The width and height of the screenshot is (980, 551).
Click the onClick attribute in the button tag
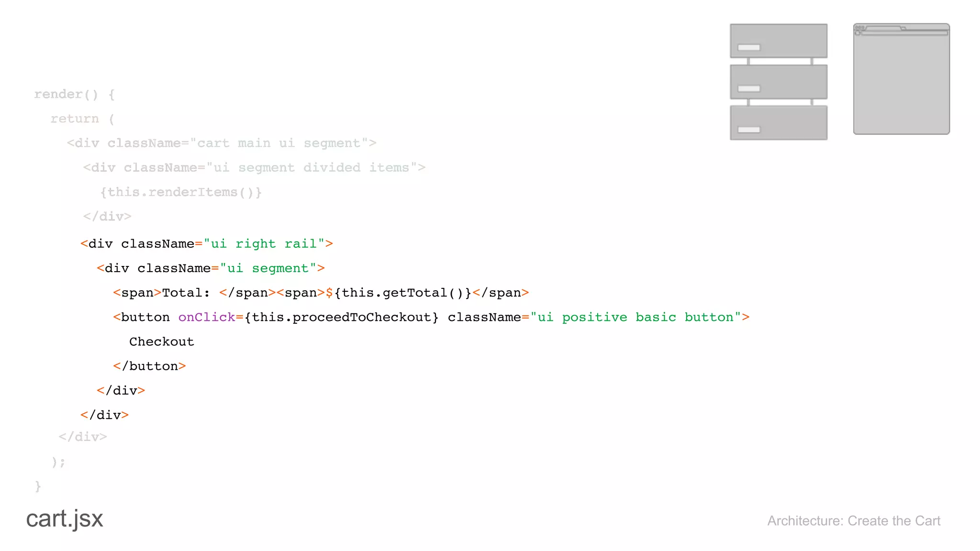pyautogui.click(x=207, y=317)
